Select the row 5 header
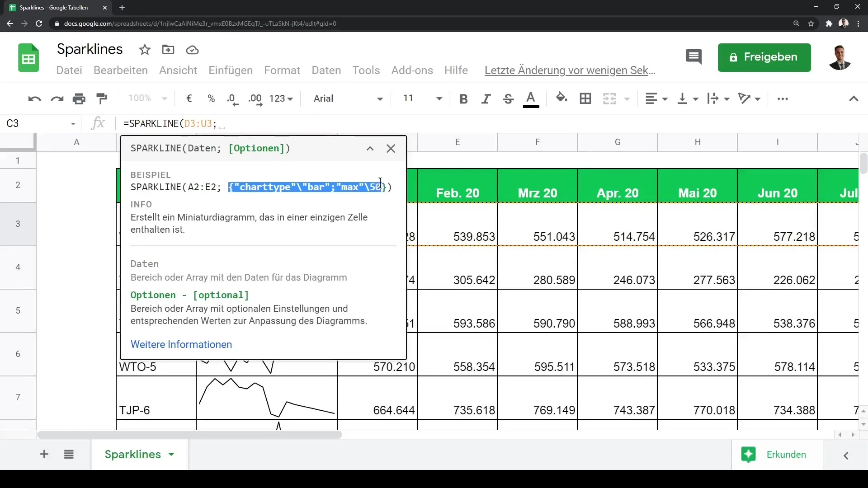The height and width of the screenshot is (488, 868). pos(18,310)
